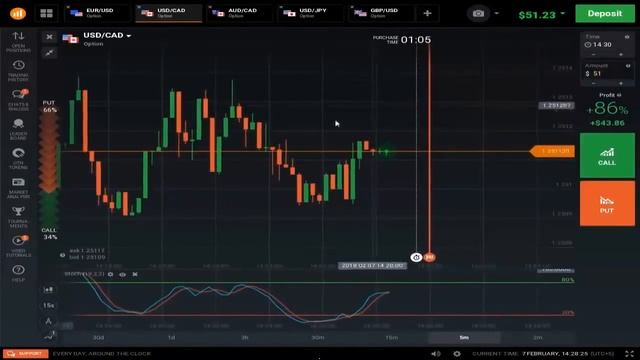Open the Chats & Dialogs panel
The height and width of the screenshot is (360, 640).
(x=18, y=100)
